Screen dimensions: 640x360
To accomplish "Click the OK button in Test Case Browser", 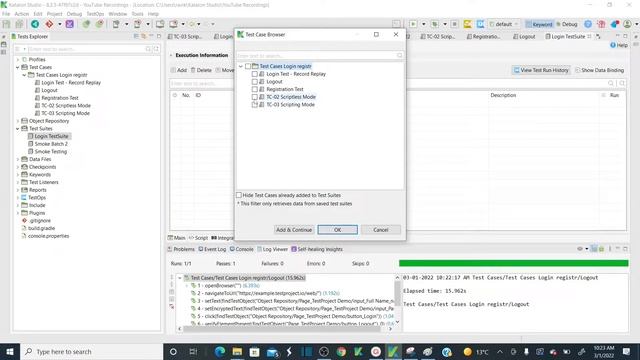I will (x=338, y=230).
